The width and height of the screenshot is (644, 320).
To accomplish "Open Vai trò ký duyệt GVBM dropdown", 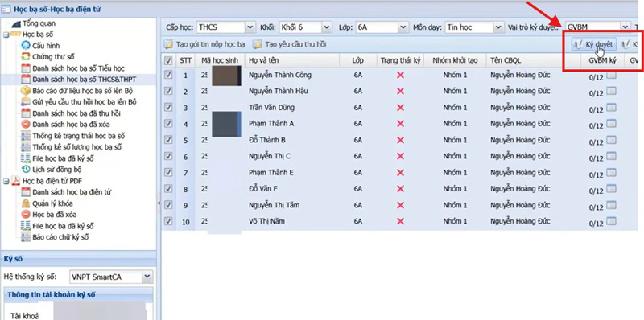I will (625, 27).
